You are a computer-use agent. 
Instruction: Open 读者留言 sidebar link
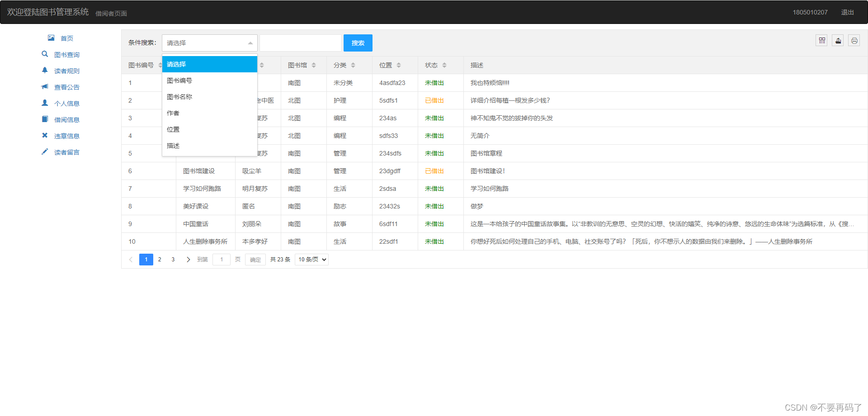click(x=67, y=152)
